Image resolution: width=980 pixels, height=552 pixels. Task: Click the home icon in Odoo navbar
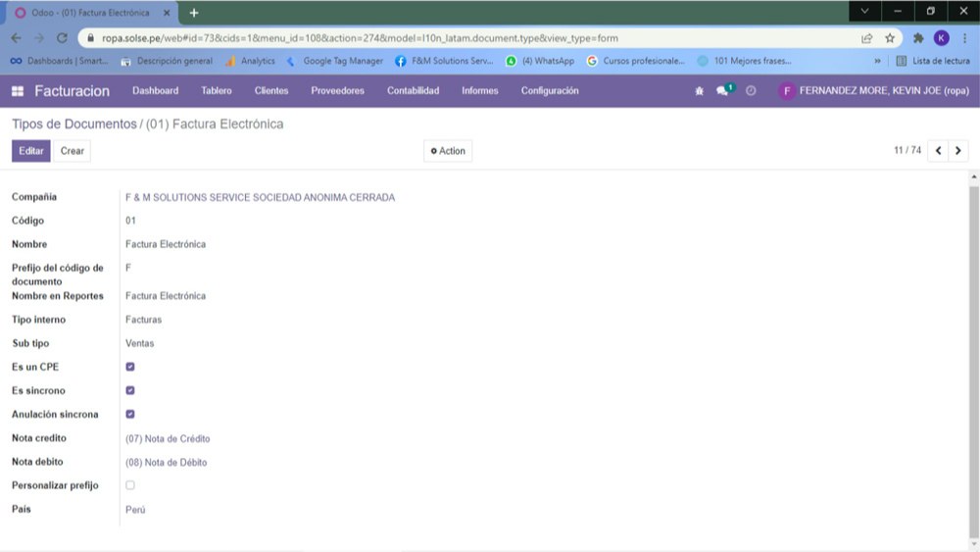point(699,91)
